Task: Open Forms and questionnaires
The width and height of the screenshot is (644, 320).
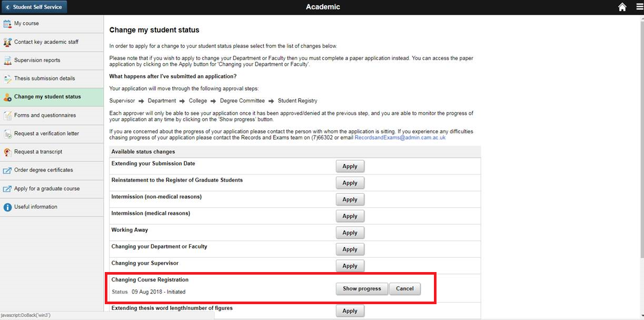Action: click(x=52, y=115)
